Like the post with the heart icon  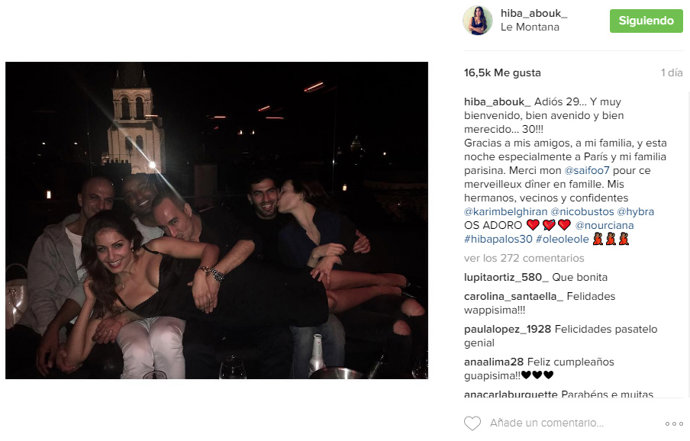coord(472,423)
